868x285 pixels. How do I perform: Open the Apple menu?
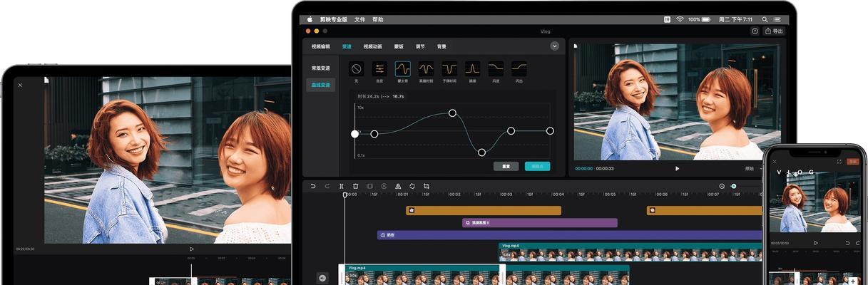pos(310,19)
